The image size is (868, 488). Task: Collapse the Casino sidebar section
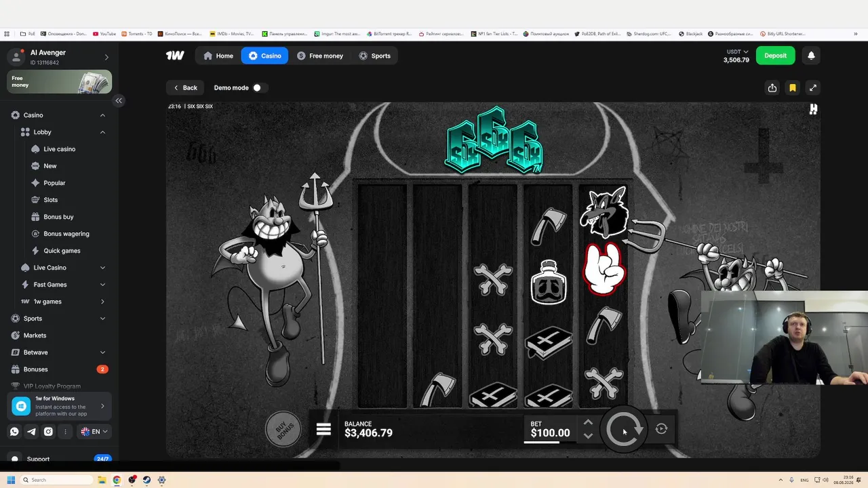[x=102, y=115]
